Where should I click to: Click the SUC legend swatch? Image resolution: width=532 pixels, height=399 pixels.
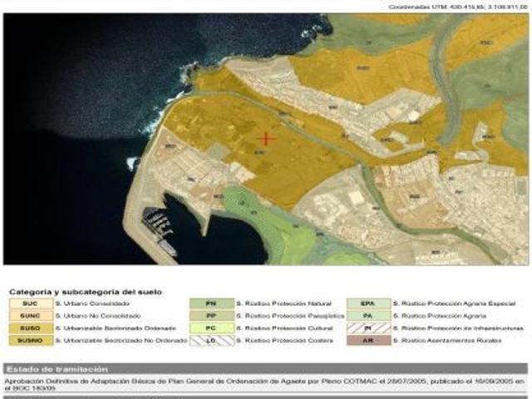30,304
